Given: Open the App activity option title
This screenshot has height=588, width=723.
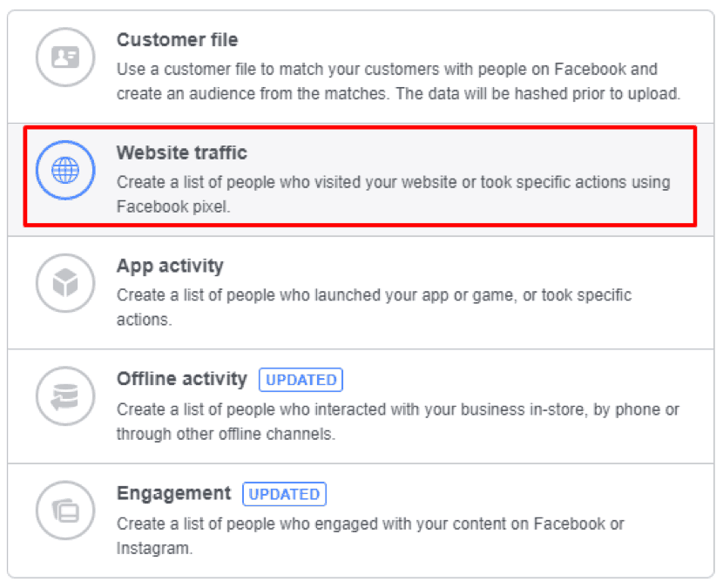Looking at the screenshot, I should click(x=170, y=266).
